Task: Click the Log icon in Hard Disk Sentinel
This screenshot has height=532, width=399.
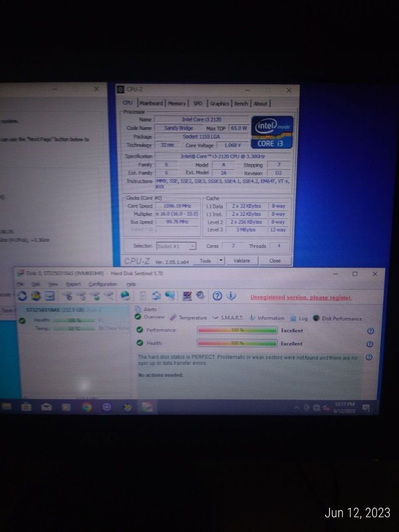Action: 294,318
